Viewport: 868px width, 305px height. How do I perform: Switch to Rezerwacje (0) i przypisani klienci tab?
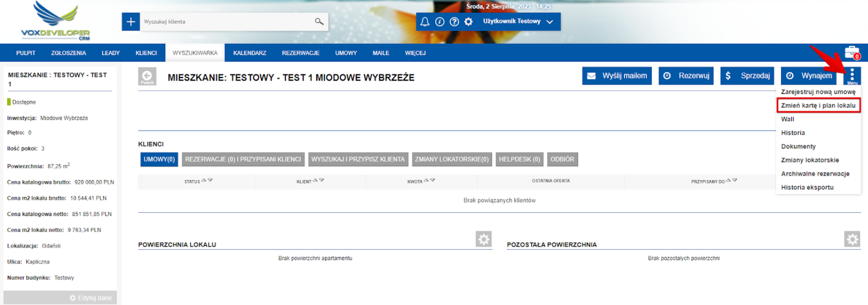click(243, 159)
